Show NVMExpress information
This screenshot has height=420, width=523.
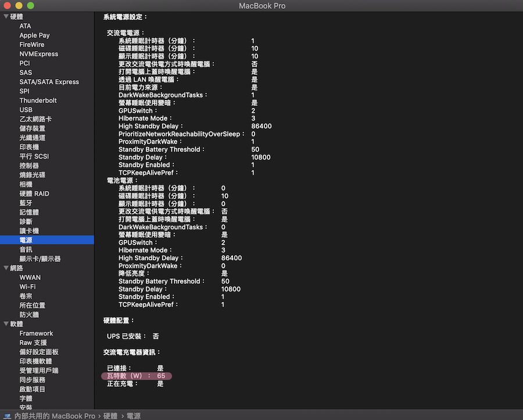coord(39,54)
